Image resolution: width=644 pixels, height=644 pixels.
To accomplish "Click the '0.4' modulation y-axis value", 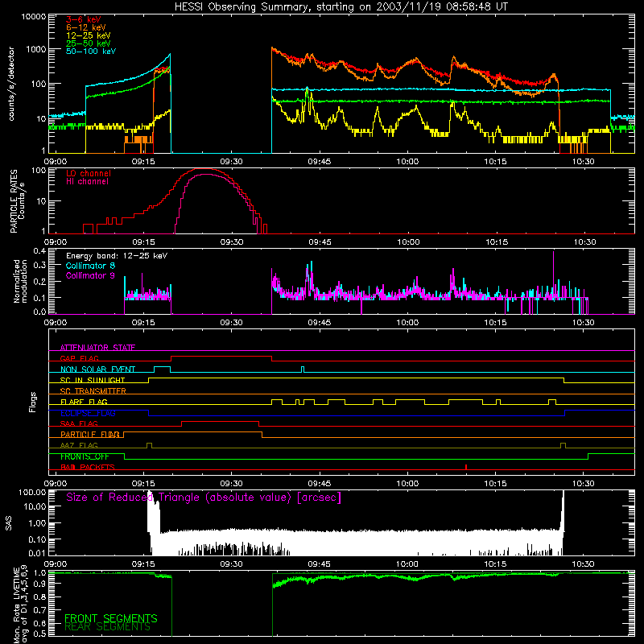I will coord(39,251).
